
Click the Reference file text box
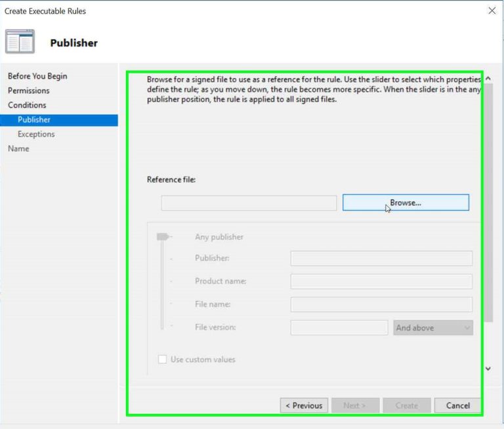pyautogui.click(x=249, y=203)
